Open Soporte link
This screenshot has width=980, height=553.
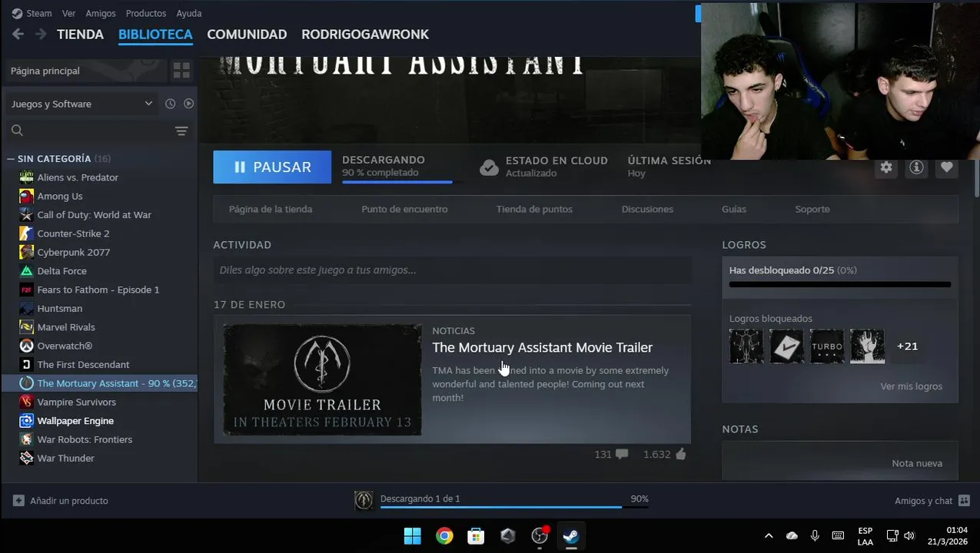(x=812, y=209)
